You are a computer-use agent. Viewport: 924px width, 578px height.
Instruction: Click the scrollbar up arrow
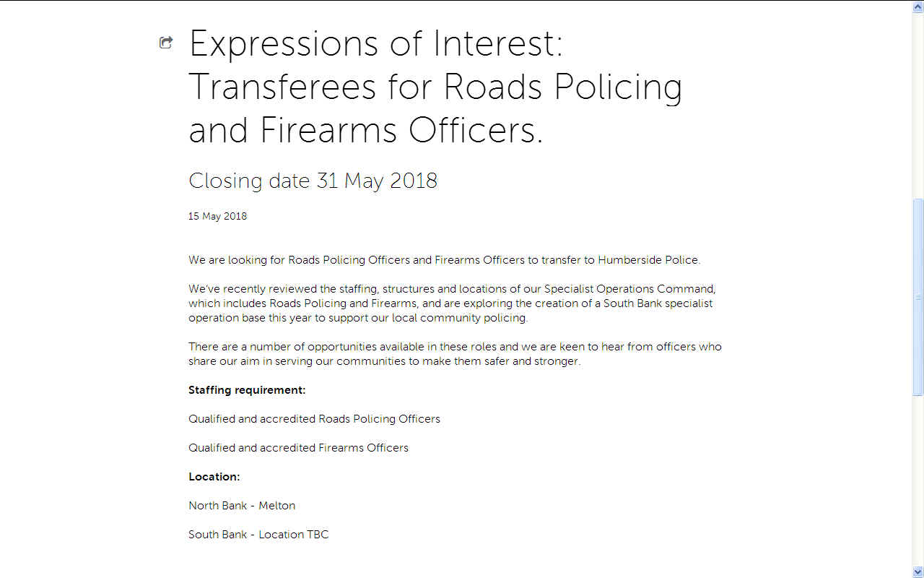point(918,7)
